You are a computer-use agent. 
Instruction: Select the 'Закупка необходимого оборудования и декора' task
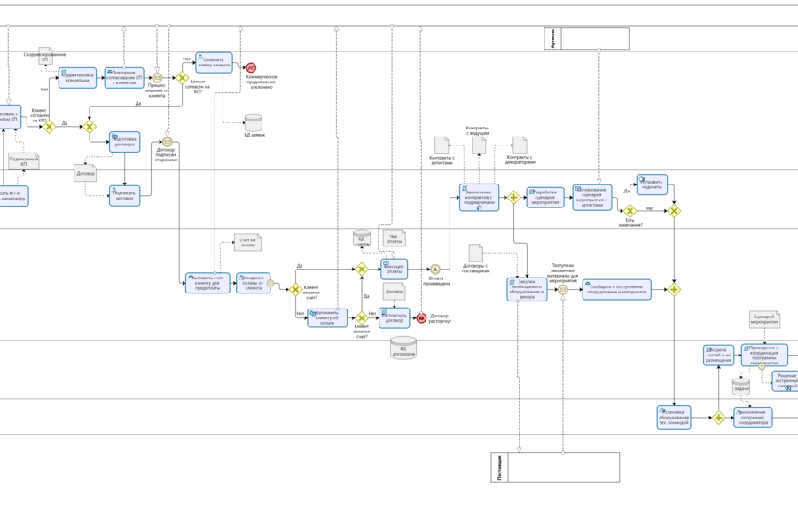(x=527, y=289)
